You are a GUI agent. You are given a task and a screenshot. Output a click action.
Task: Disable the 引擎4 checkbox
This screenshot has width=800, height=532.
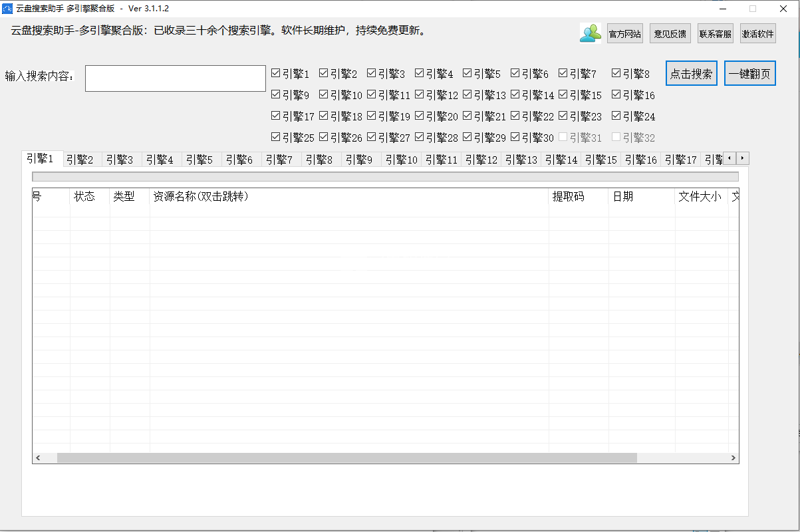coord(420,73)
